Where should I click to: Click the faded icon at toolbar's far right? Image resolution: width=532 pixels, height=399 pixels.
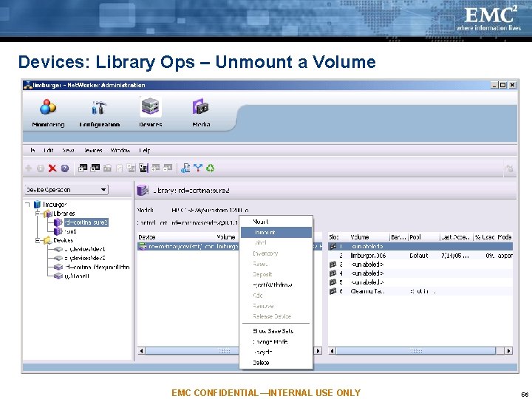coord(509,168)
